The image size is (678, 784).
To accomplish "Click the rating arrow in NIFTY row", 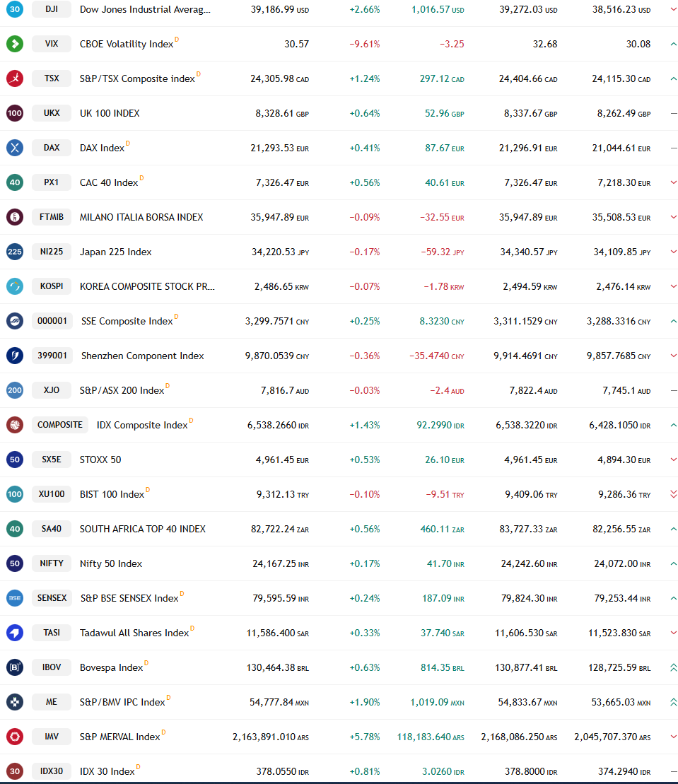I will (x=674, y=563).
